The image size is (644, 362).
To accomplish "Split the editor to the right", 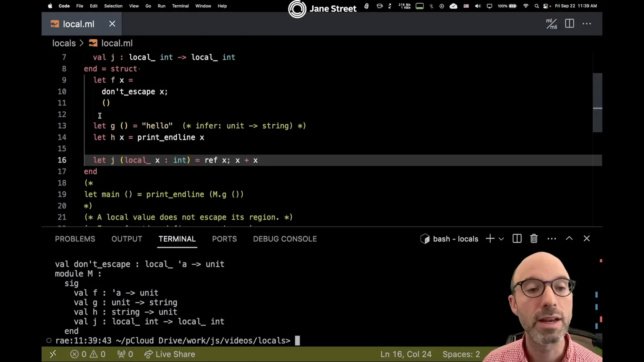I will 570,24.
